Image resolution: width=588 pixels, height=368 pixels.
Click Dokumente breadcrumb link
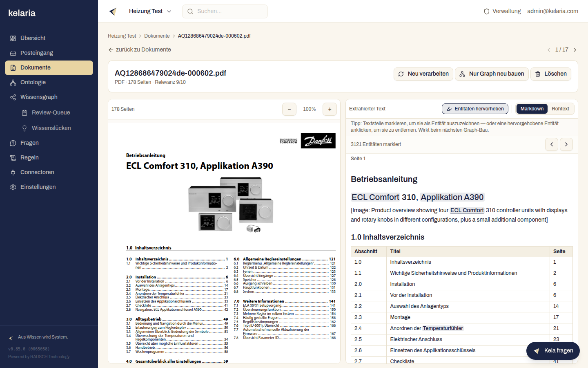tap(157, 36)
